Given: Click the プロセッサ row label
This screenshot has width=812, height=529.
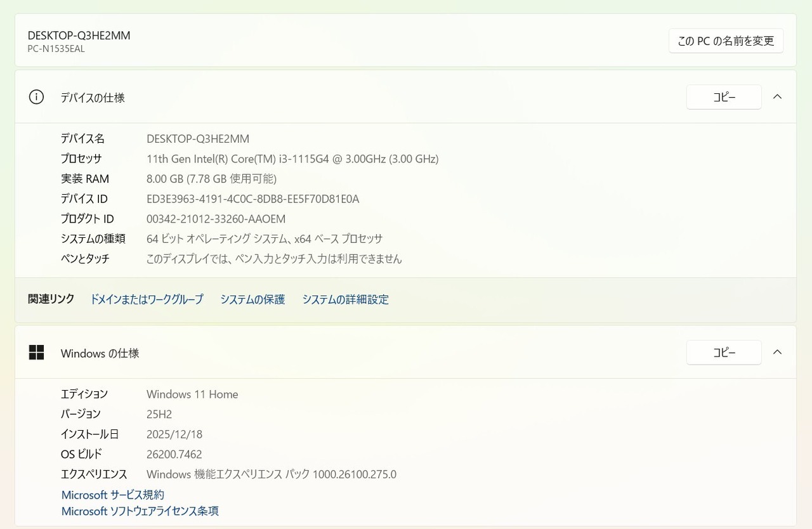Looking at the screenshot, I should 81,159.
